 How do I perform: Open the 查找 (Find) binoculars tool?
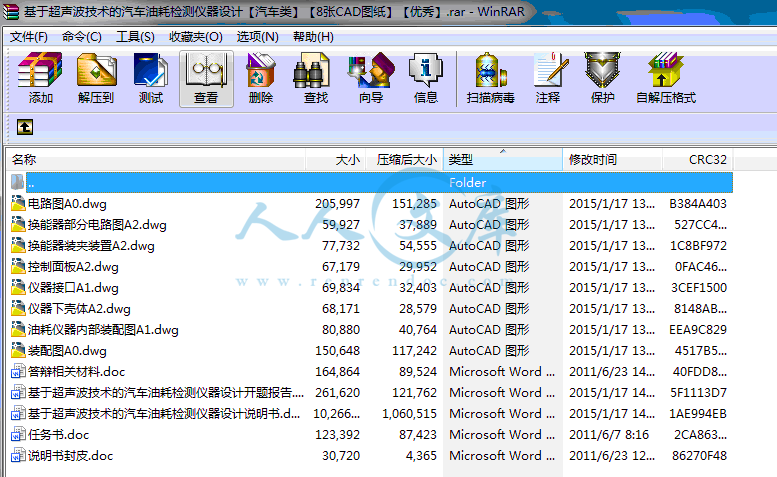pyautogui.click(x=311, y=71)
